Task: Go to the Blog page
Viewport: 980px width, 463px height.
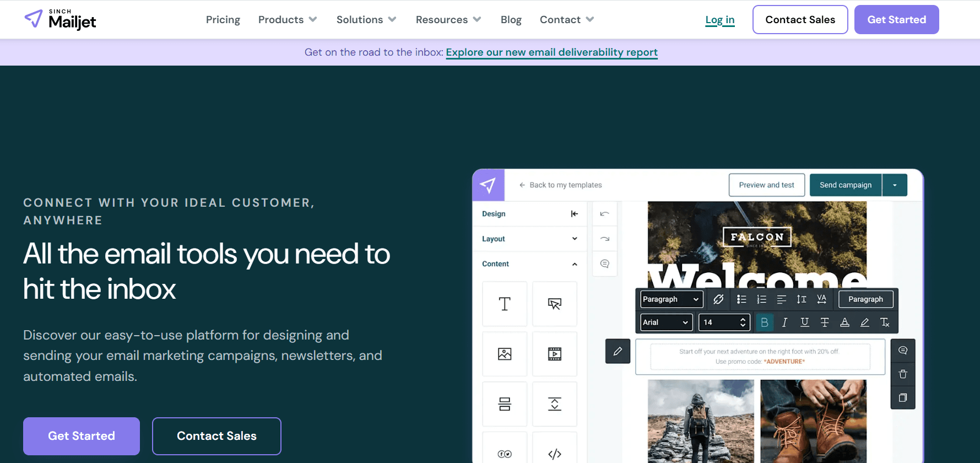Action: [x=511, y=19]
